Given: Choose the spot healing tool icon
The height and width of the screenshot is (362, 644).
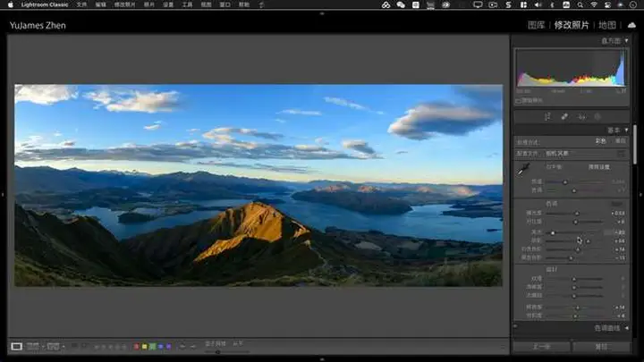Looking at the screenshot, I should 564,116.
